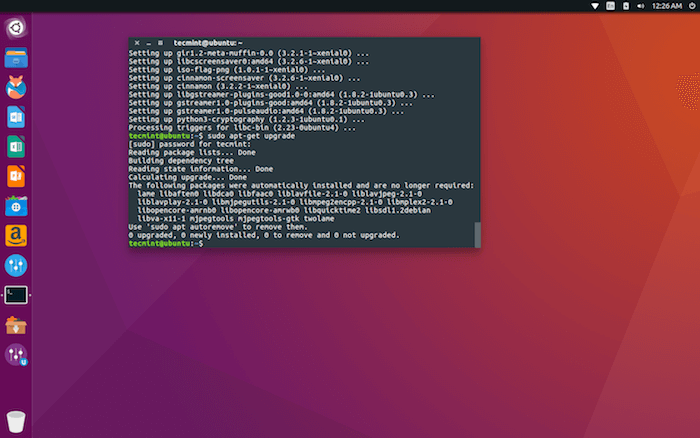Click the terminal title tecmint@ubuntu
This screenshot has width=700, height=438.
[208, 43]
